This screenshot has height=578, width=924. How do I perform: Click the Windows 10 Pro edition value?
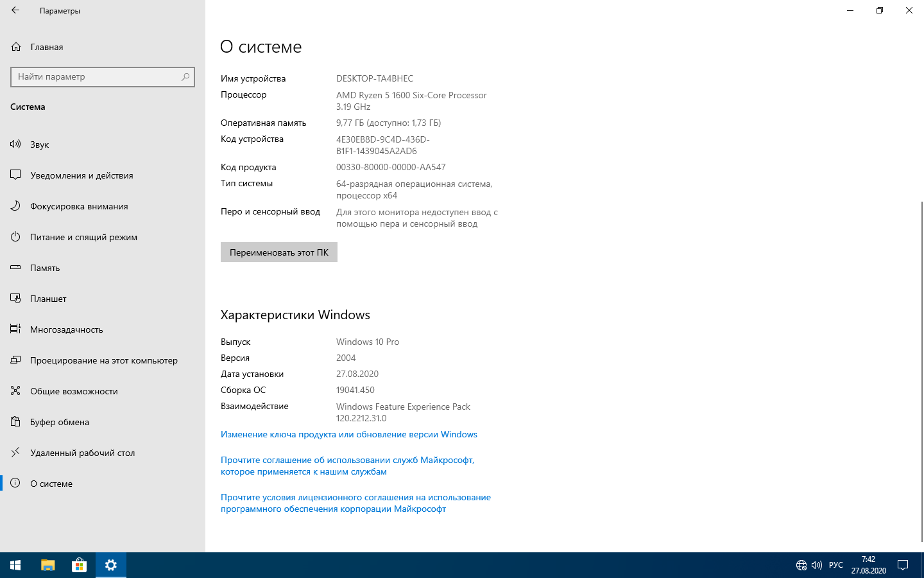368,342
